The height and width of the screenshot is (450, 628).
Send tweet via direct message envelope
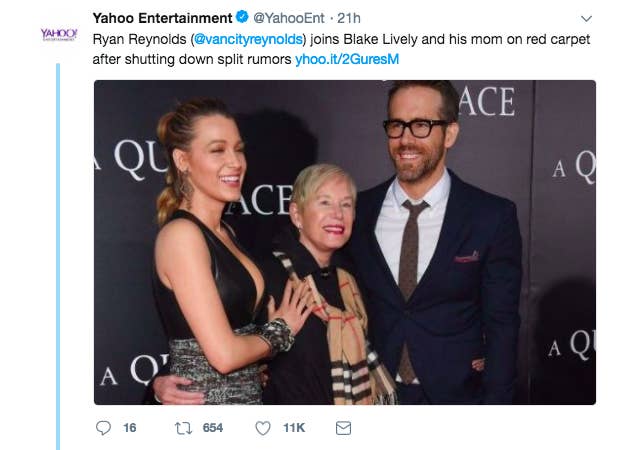343,428
